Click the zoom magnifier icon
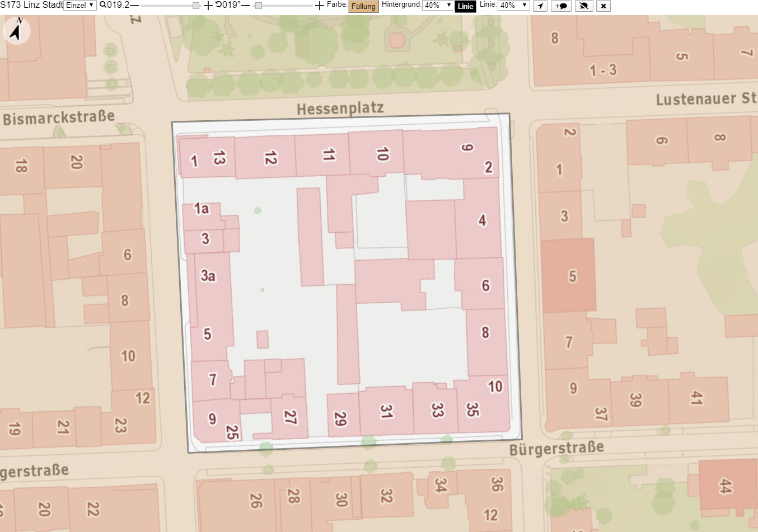 pos(103,5)
